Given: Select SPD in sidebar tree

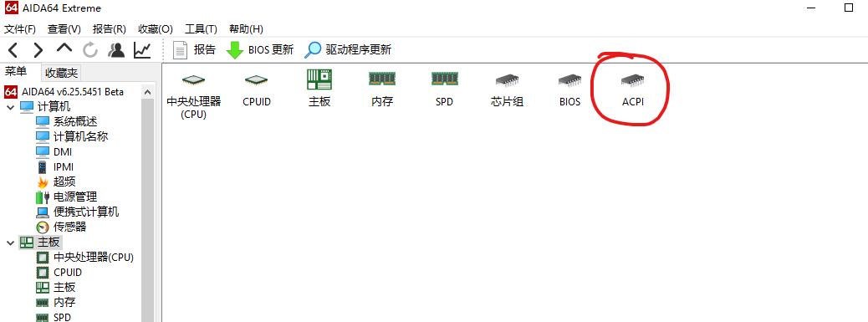Looking at the screenshot, I should [54, 317].
